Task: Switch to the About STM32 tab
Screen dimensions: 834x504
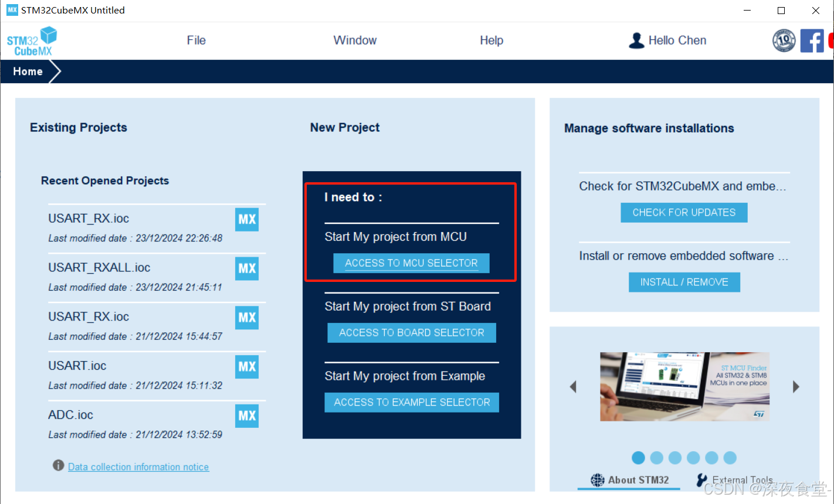Action: point(629,480)
